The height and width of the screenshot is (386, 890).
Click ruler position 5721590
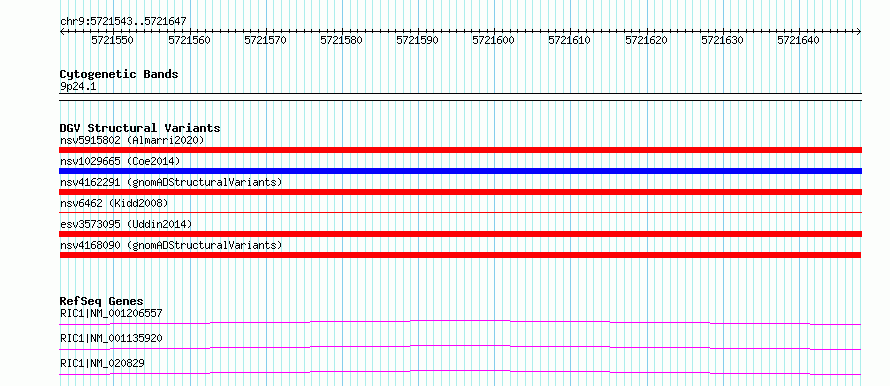coord(417,40)
